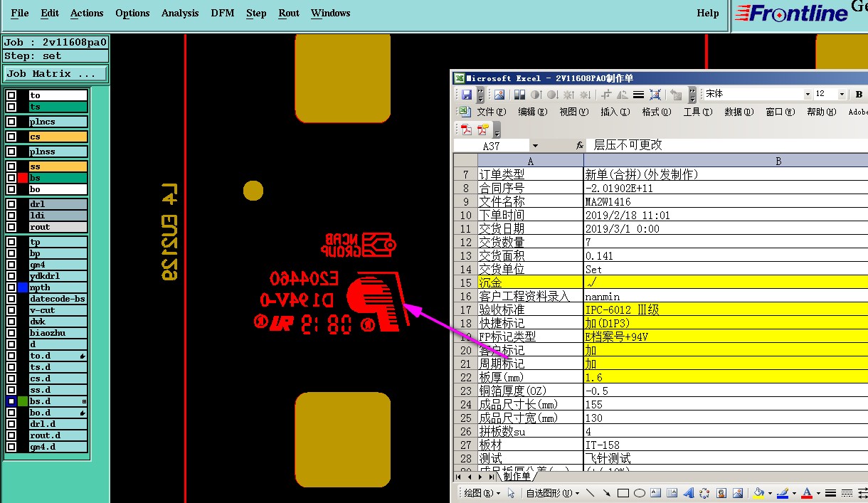Open the 自选图形(U) AutoShapes button
The image size is (868, 503).
point(553,493)
